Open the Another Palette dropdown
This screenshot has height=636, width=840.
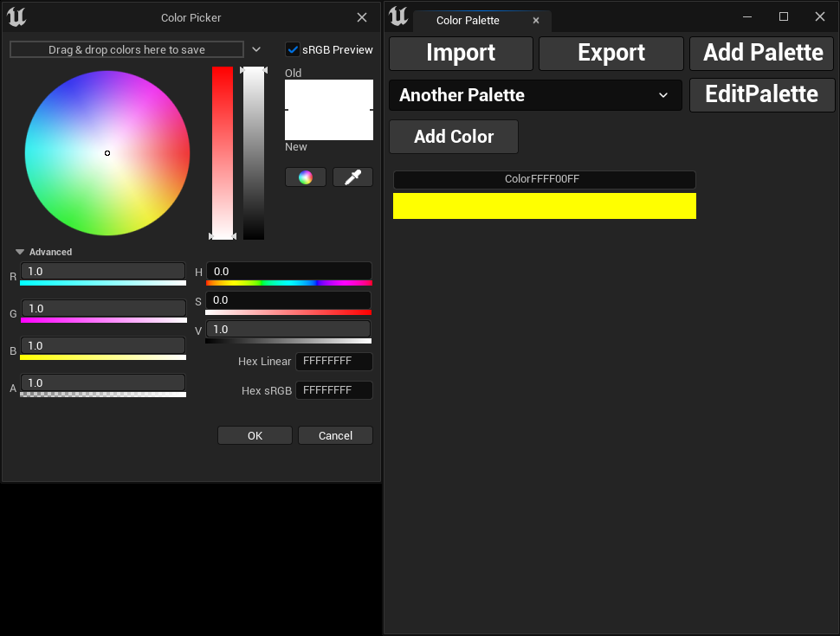point(534,95)
